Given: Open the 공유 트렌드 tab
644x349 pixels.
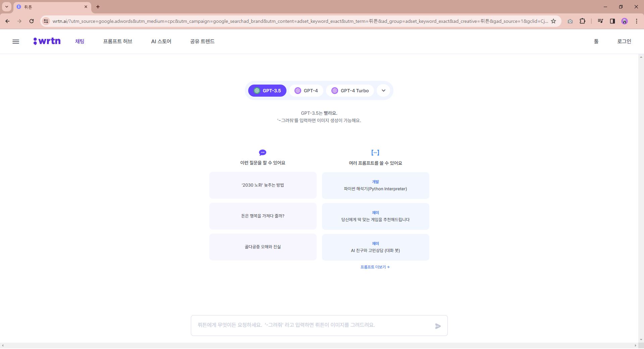Looking at the screenshot, I should pyautogui.click(x=202, y=41).
